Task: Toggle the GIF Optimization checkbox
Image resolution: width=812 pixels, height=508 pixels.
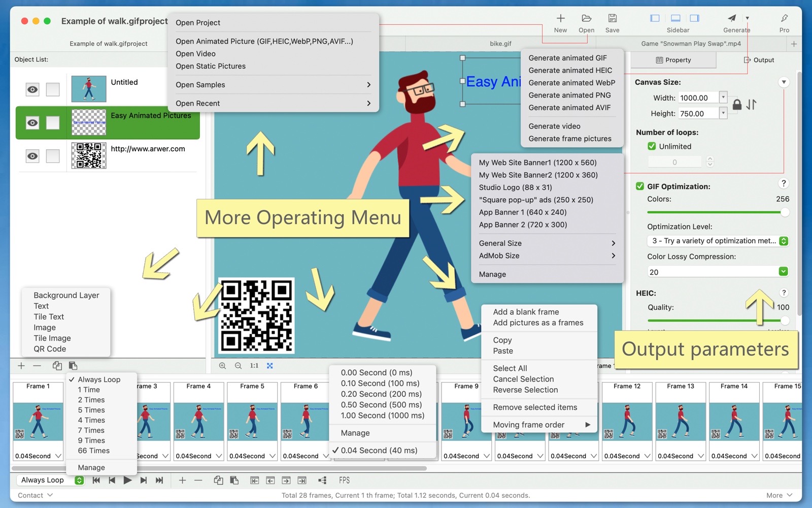Action: tap(640, 186)
